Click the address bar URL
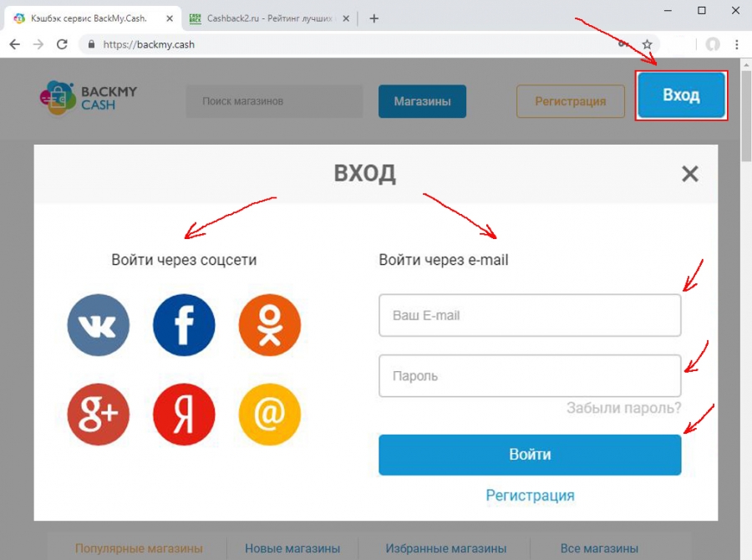752x560 pixels. click(149, 44)
